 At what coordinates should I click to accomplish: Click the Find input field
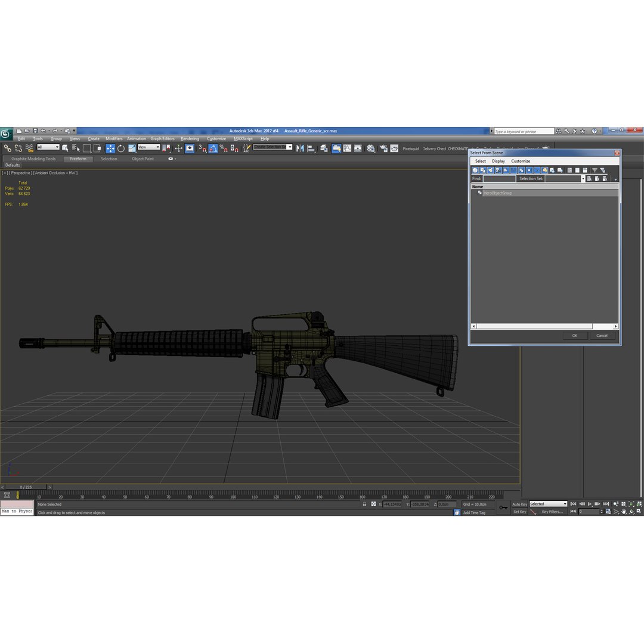(499, 179)
